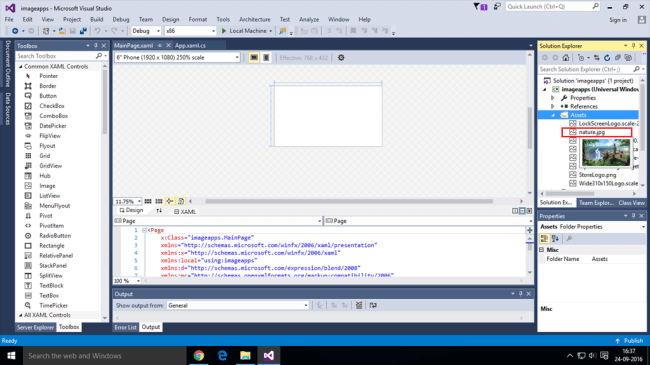Sync with active document in Solution Explorer
Viewport: 650px width, 365px height.
point(597,58)
